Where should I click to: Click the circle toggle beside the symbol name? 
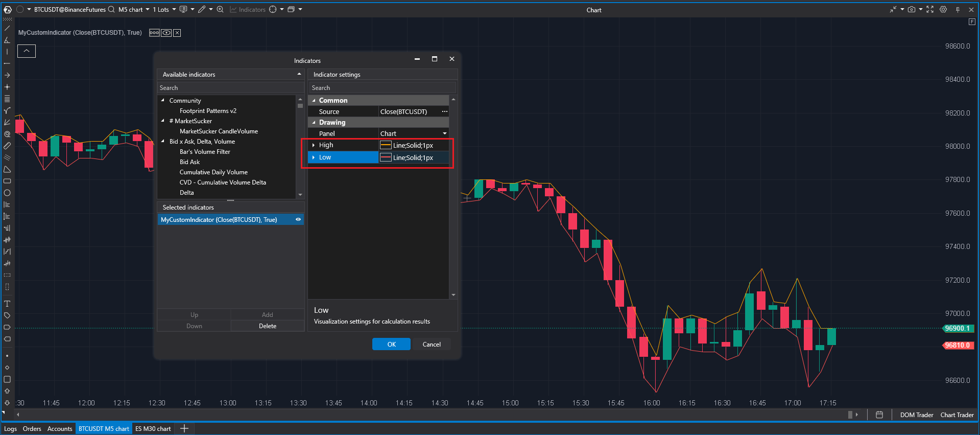(20, 9)
